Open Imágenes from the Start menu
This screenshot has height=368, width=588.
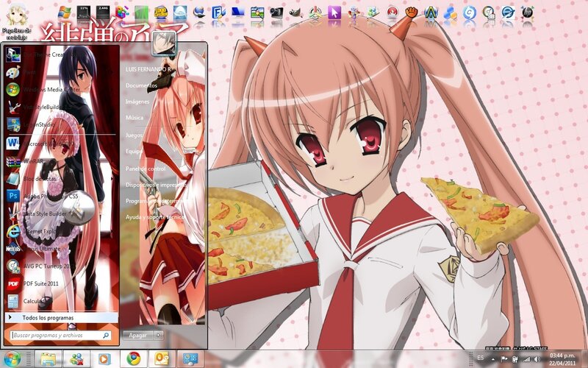click(137, 102)
